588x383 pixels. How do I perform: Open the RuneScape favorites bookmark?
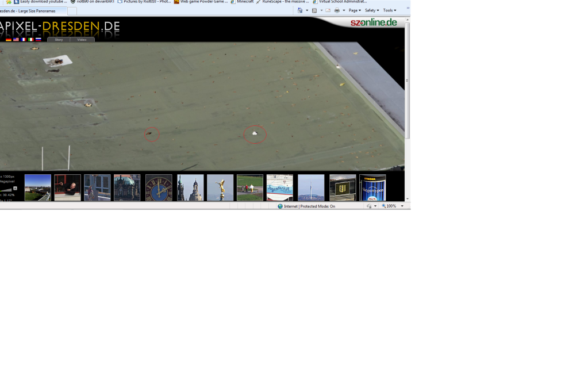pyautogui.click(x=283, y=2)
